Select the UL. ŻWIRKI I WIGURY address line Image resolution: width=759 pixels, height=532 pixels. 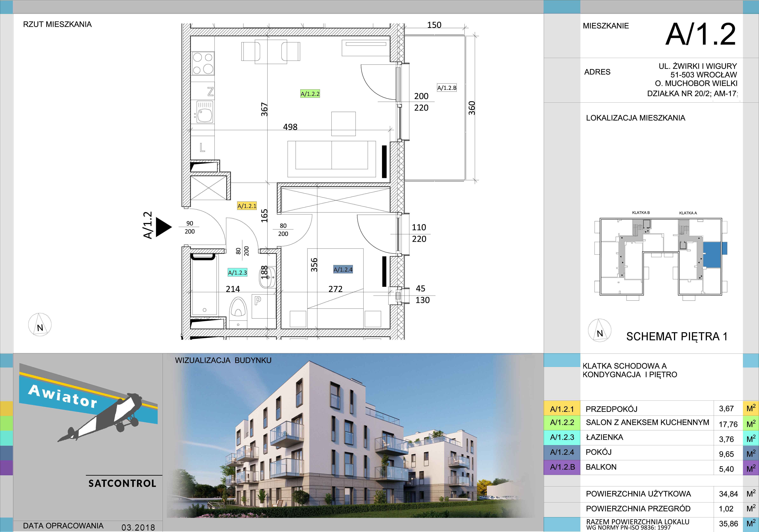point(697,66)
